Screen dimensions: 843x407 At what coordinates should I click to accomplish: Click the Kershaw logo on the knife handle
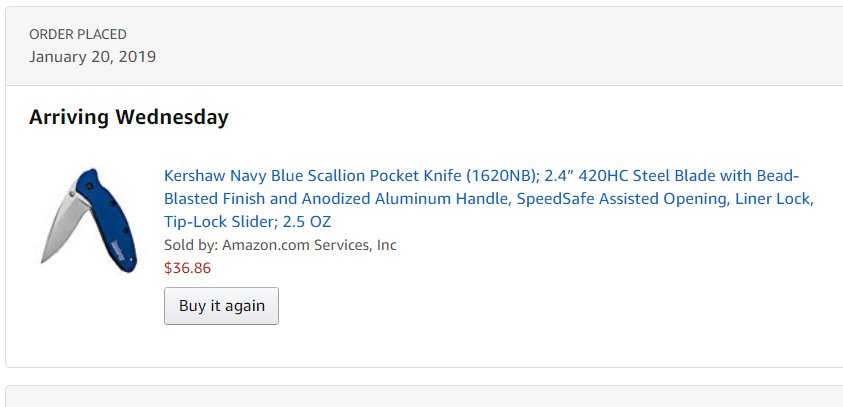click(x=118, y=248)
